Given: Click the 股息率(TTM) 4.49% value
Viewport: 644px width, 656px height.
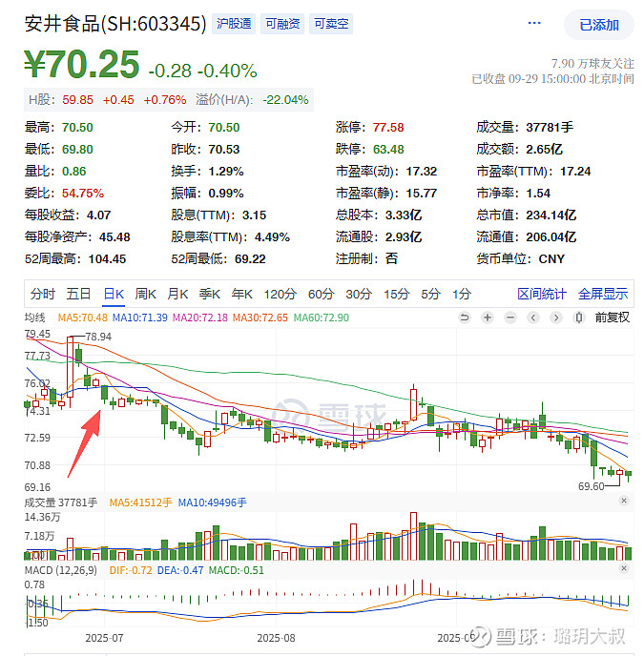Looking at the screenshot, I should pyautogui.click(x=272, y=236).
